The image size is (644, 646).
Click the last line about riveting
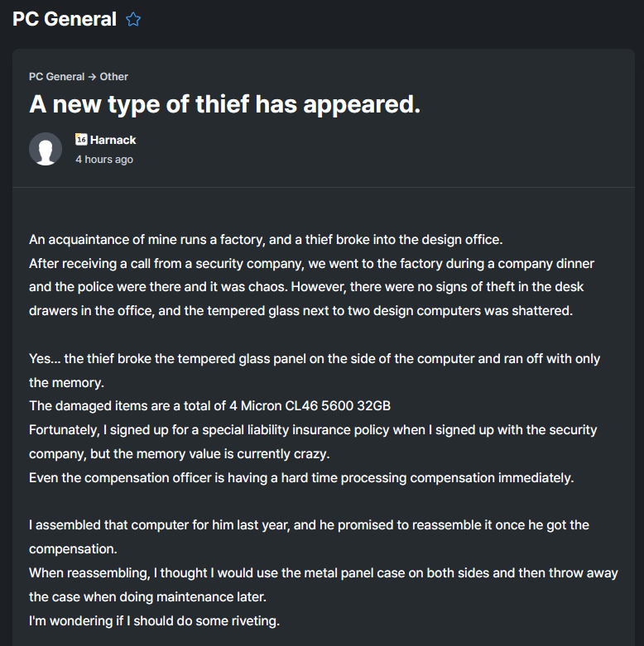(154, 620)
